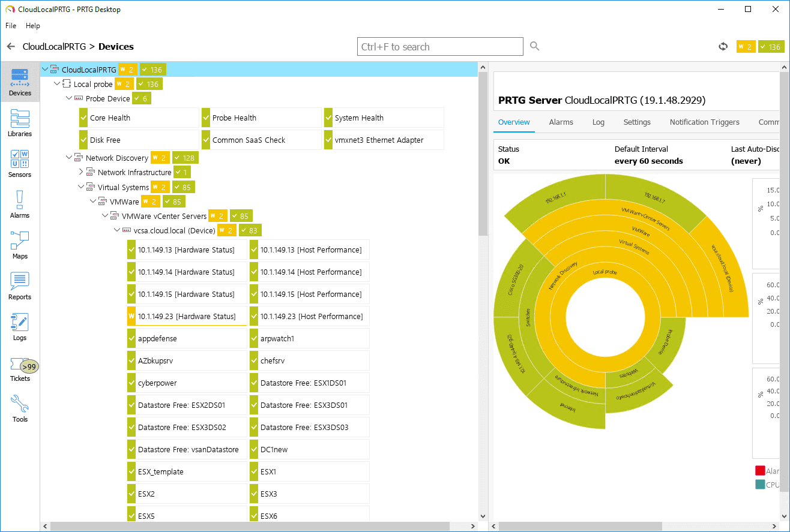Click in the Ctrl+F search field

click(x=439, y=47)
